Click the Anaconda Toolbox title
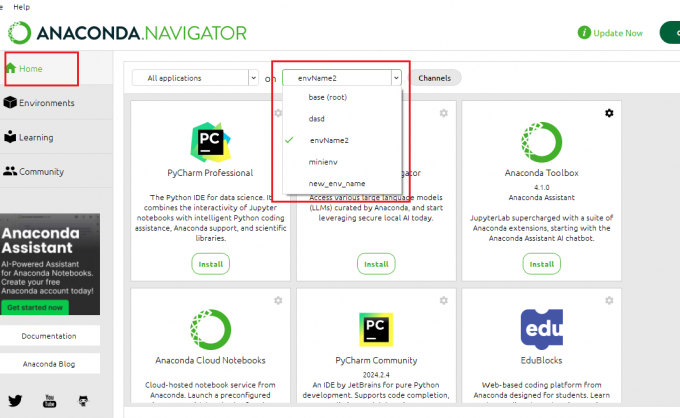This screenshot has height=418, width=680. 542,173
